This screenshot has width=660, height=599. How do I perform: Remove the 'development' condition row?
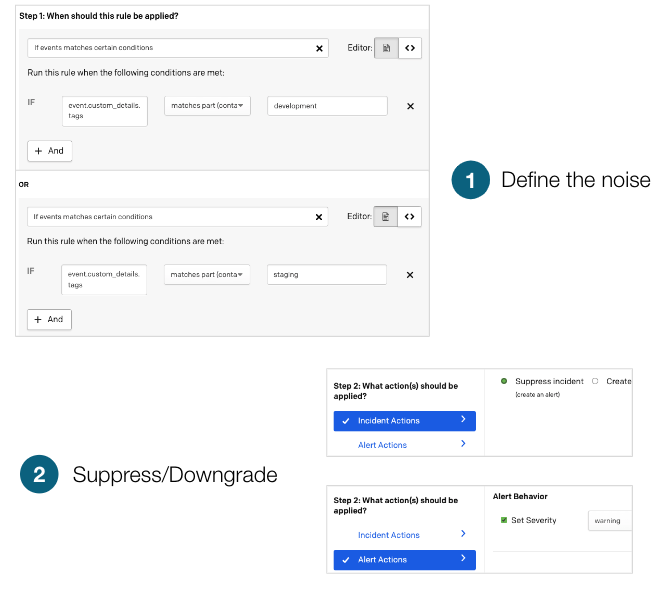coord(410,106)
